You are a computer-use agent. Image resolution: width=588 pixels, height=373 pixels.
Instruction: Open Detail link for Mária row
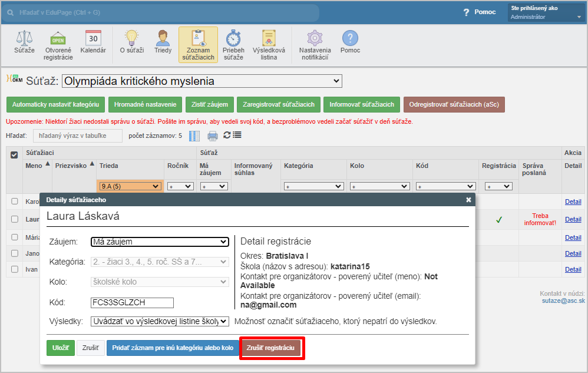click(573, 237)
